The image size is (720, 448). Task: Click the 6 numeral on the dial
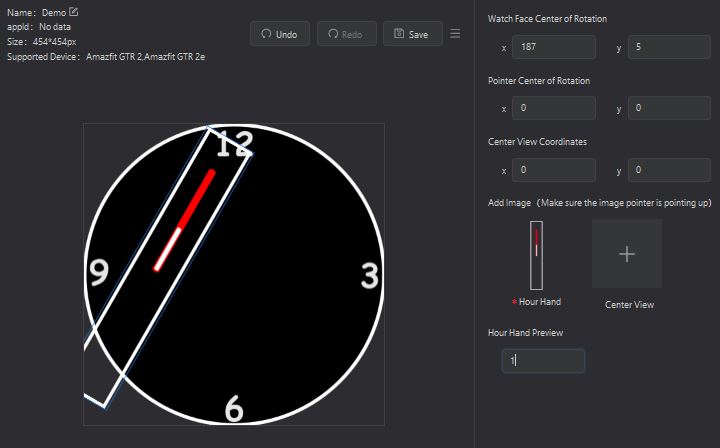(x=234, y=409)
